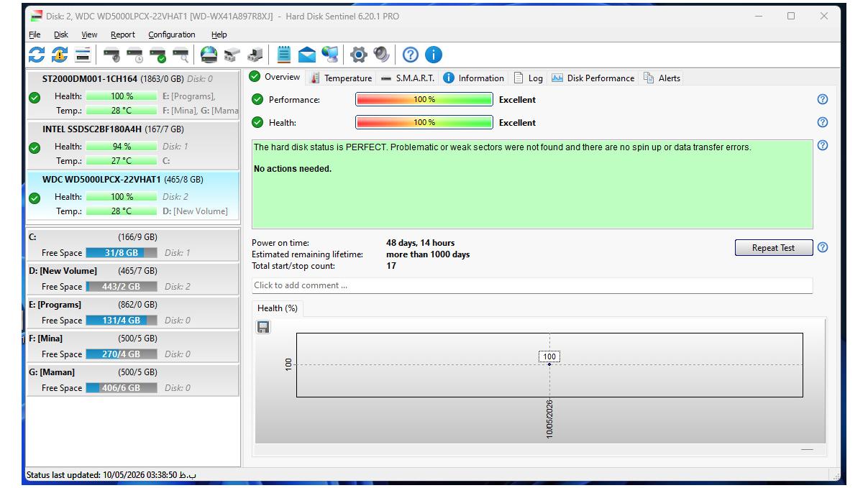This screenshot has height=488, width=868.
Task: Click the question mark help toolbar icon
Action: point(411,55)
